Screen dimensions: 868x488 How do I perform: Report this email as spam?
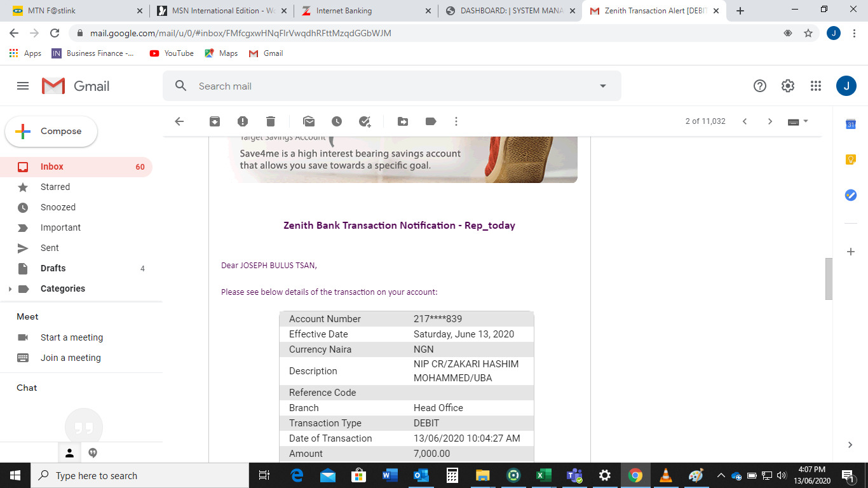[x=243, y=121]
